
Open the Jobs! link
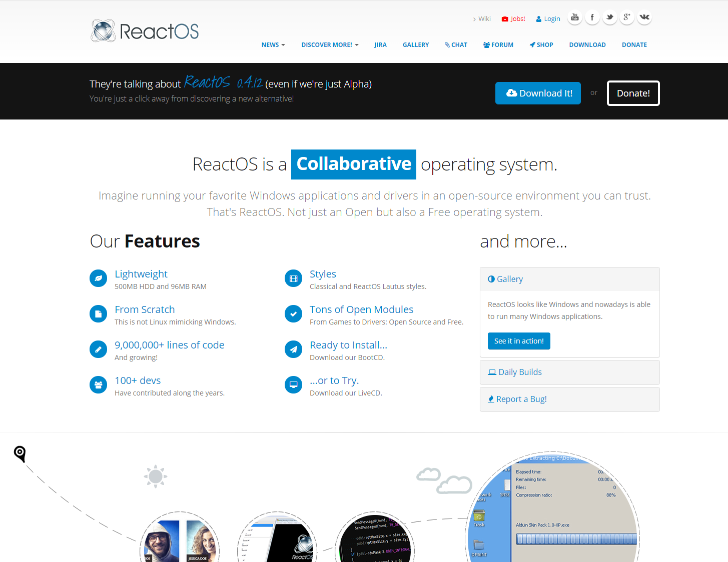click(x=514, y=19)
